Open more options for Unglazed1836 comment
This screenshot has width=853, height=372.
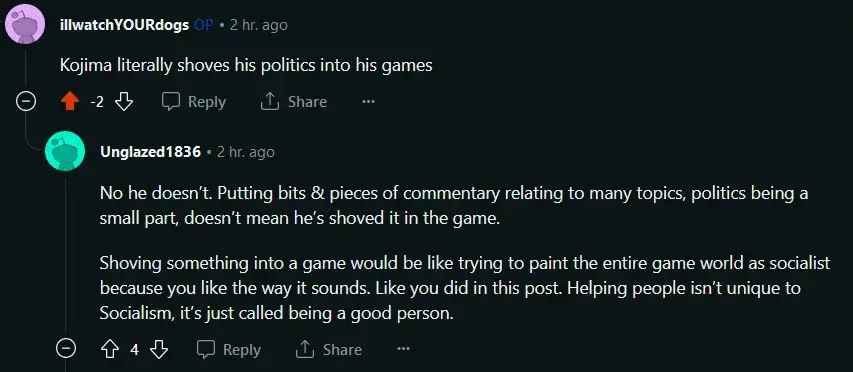pos(403,349)
